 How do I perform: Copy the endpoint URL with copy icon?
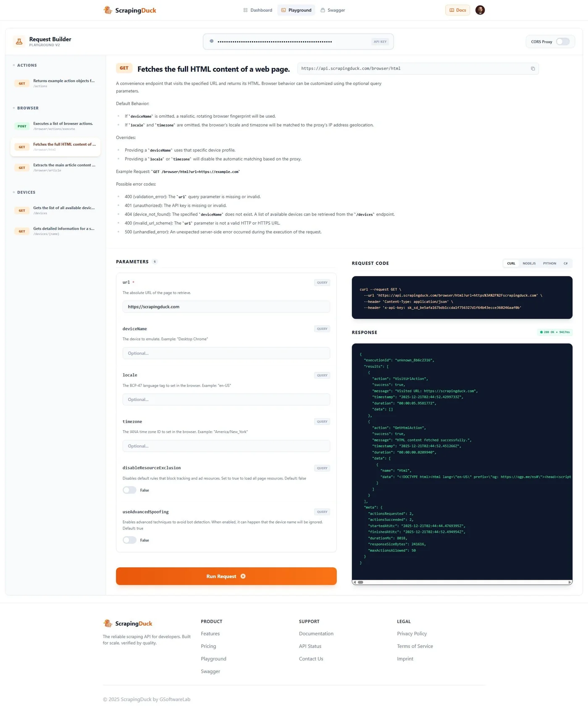(x=533, y=68)
